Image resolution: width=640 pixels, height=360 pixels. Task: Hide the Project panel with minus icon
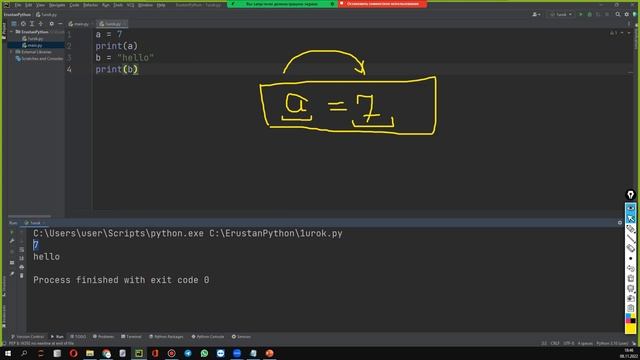[x=60, y=24]
